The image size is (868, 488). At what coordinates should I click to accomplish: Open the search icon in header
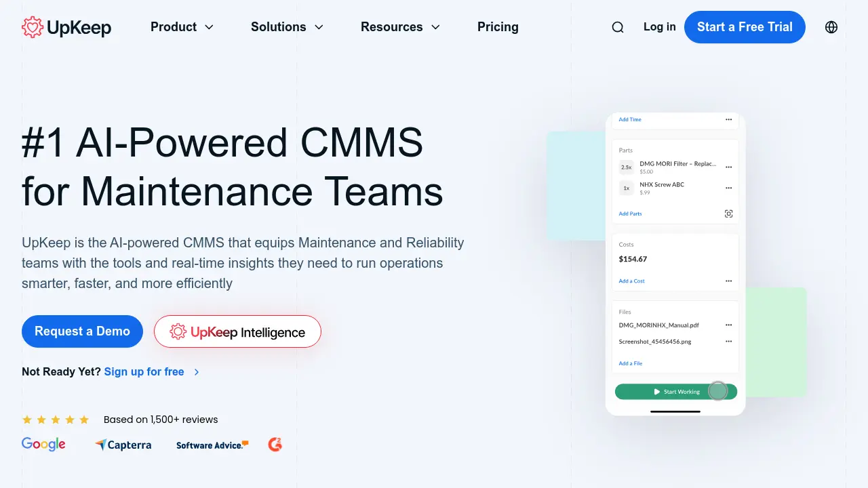(x=618, y=27)
